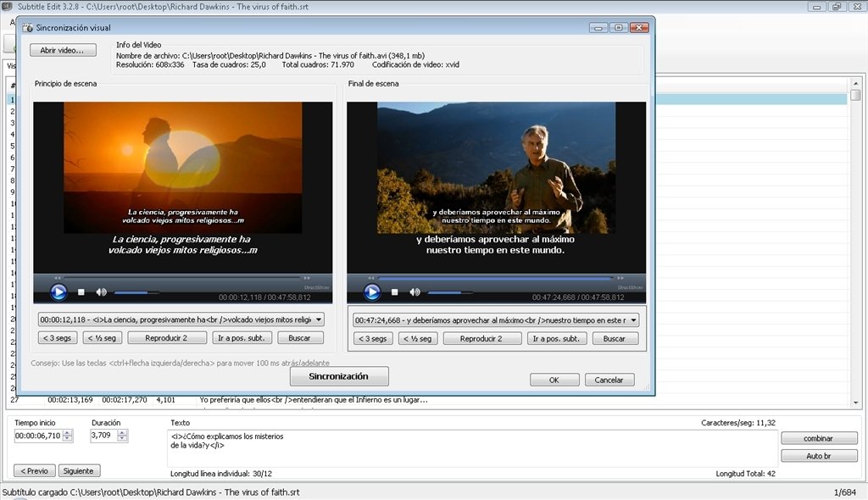Play the Final de escena video
Image resolution: width=868 pixels, height=500 pixels.
pyautogui.click(x=371, y=292)
